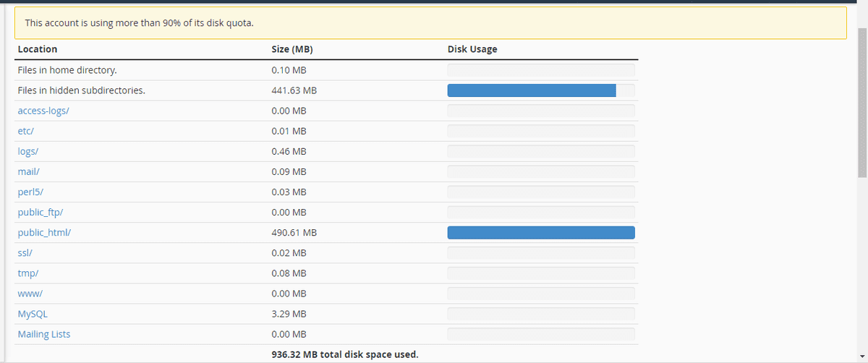Open the perl5/ directory link
The image size is (868, 363).
click(x=30, y=192)
